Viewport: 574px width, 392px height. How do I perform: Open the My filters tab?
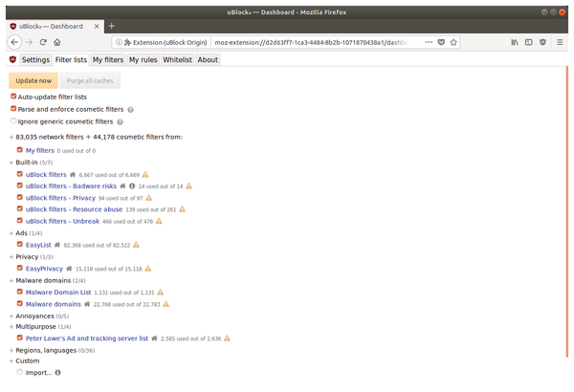108,59
